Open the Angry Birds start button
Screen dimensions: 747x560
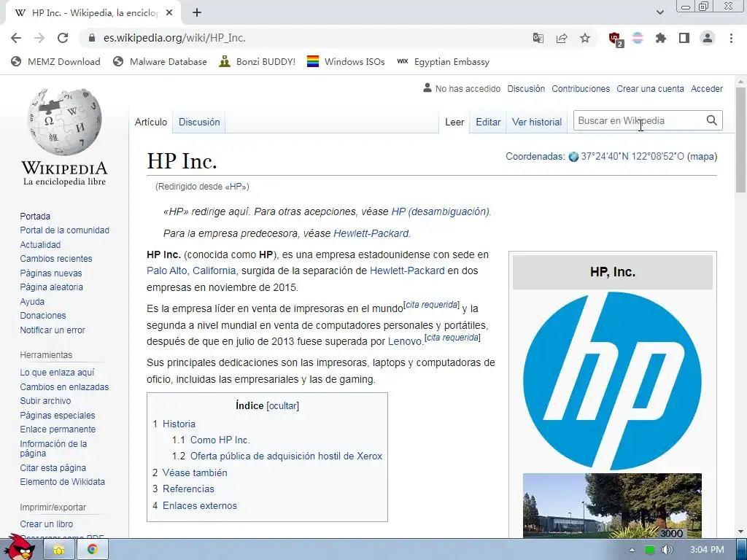point(21,548)
